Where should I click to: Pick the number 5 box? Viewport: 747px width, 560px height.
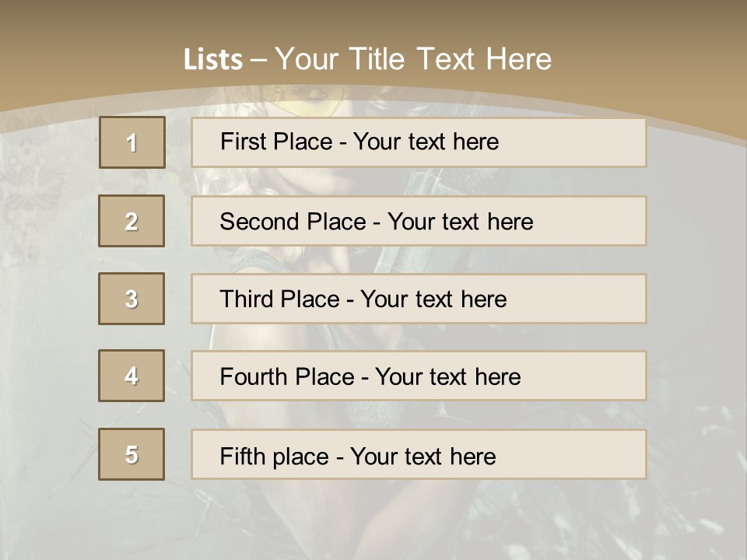132,454
